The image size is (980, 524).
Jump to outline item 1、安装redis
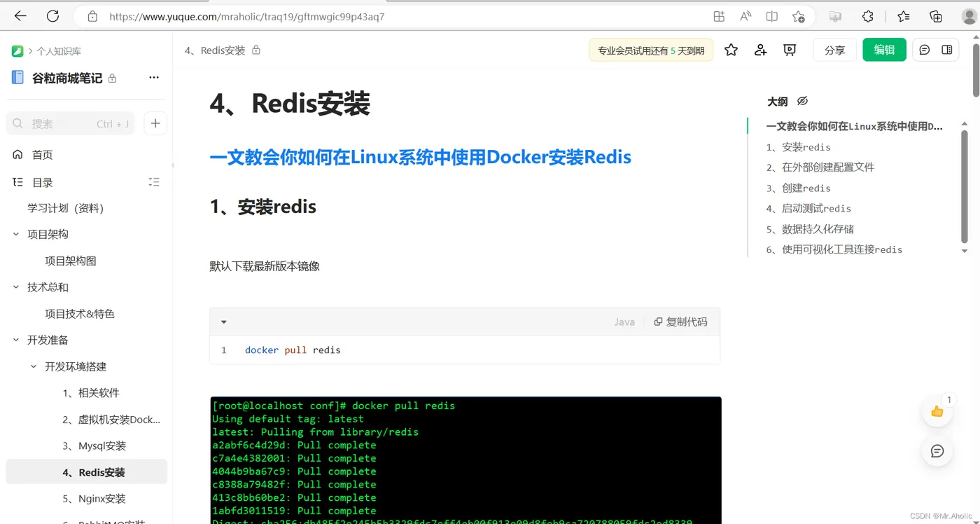pos(798,147)
